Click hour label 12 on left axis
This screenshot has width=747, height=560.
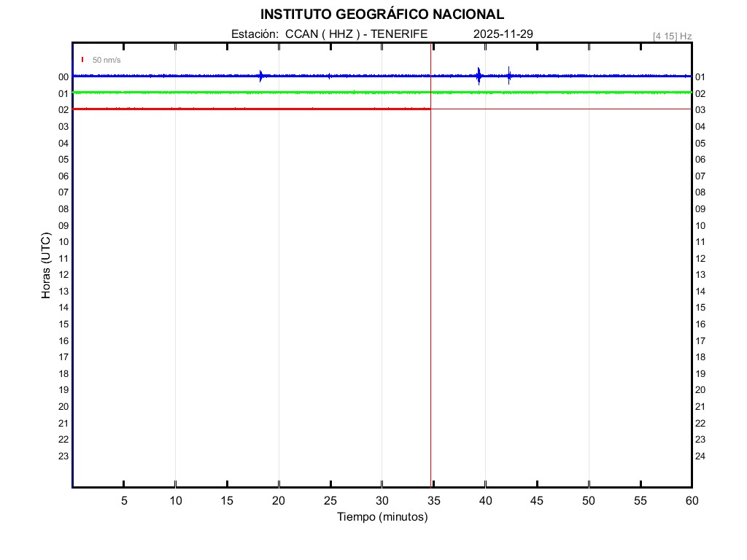click(x=63, y=275)
